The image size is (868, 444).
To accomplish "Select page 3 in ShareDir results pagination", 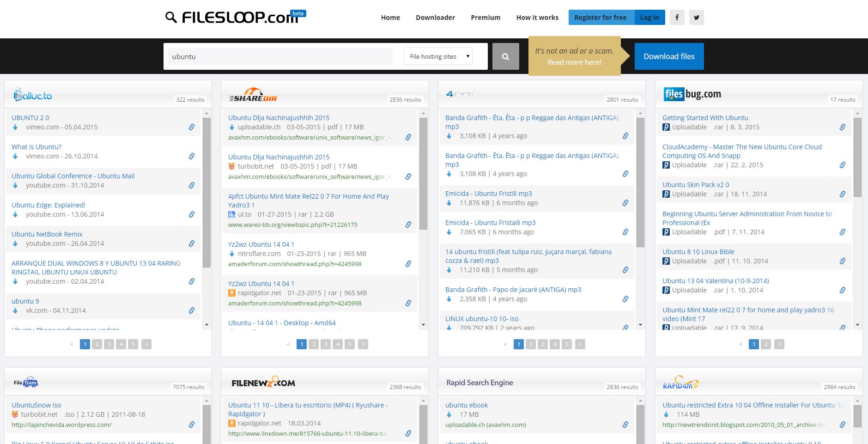I will (x=326, y=344).
